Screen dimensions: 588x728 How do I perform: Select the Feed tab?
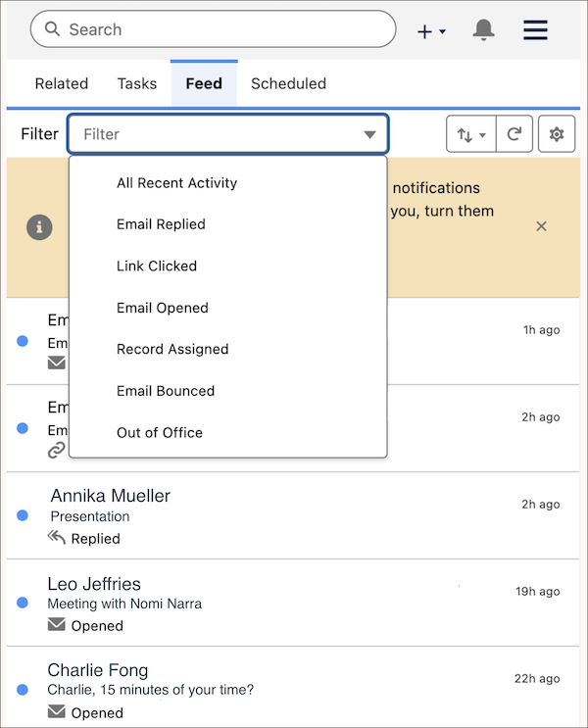click(x=204, y=83)
